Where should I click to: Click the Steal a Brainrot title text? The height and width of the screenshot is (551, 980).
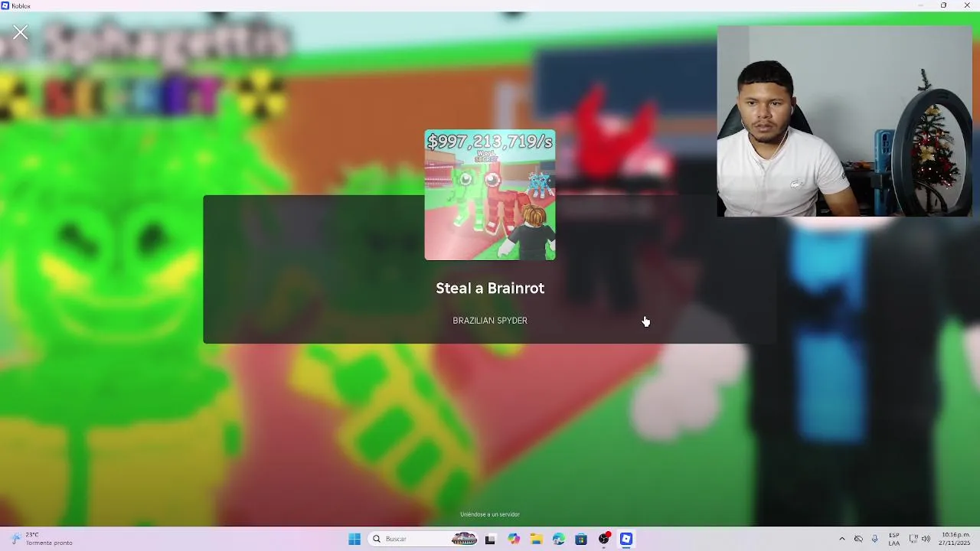pos(490,288)
